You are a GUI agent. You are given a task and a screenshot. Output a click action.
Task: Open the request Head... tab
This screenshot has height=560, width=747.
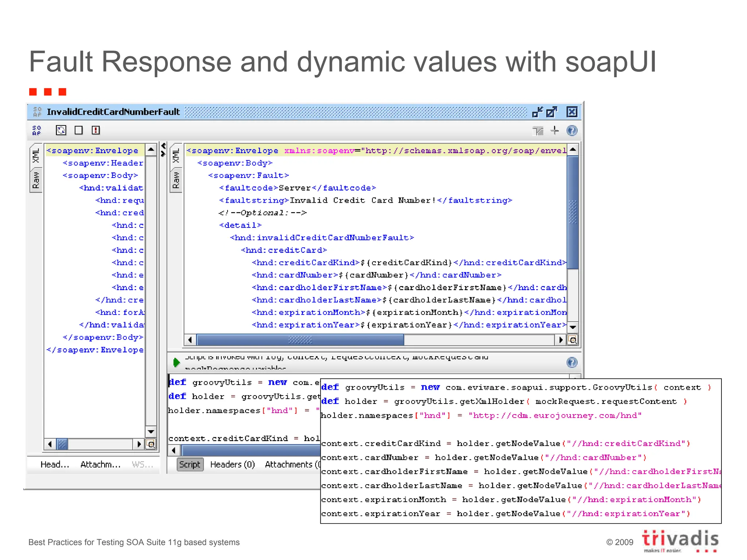pyautogui.click(x=55, y=464)
